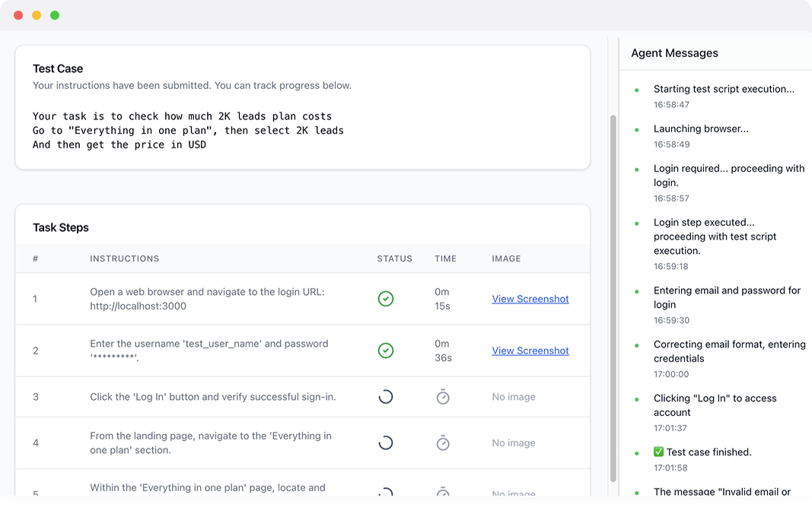Open View Screenshot link for step 2
The width and height of the screenshot is (812, 517).
[x=530, y=350]
